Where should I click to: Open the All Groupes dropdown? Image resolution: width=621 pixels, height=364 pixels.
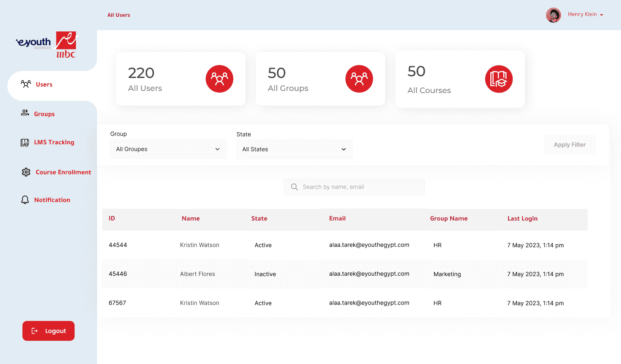[x=168, y=149]
